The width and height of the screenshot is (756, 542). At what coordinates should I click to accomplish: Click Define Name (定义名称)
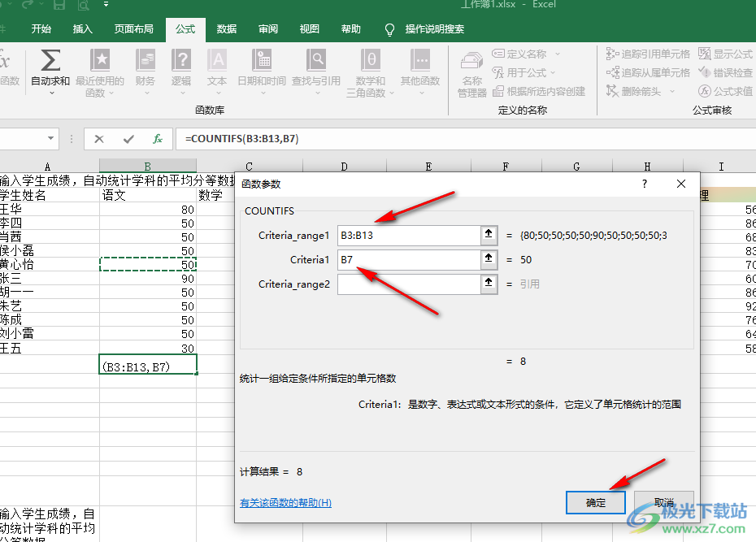519,54
